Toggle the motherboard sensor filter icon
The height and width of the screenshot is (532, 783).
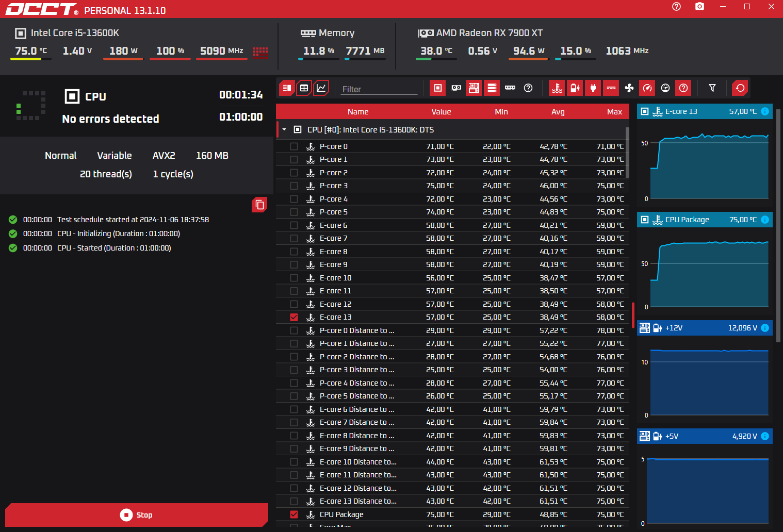(x=474, y=88)
